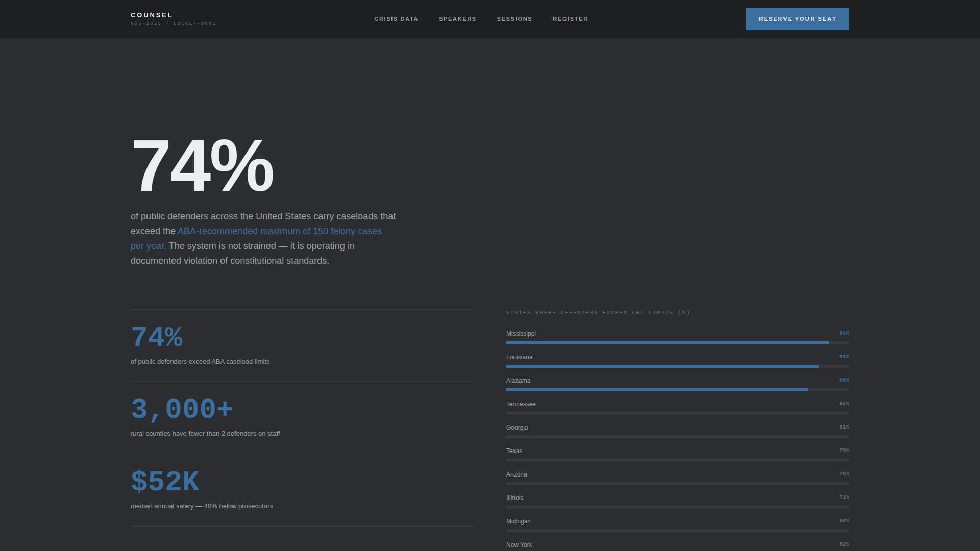The width and height of the screenshot is (980, 551).
Task: Click the blue 74% stat number
Action: coord(157,337)
